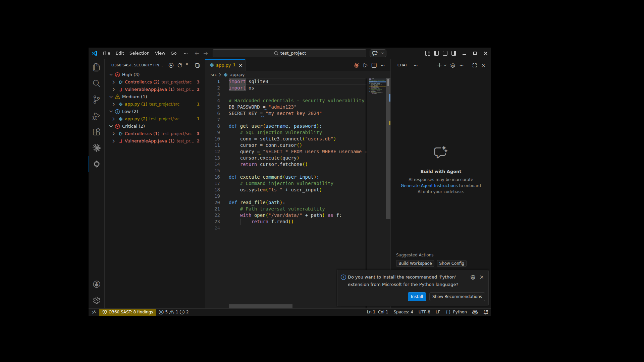
Task: Click Generate Agent Instructions link
Action: [429, 185]
